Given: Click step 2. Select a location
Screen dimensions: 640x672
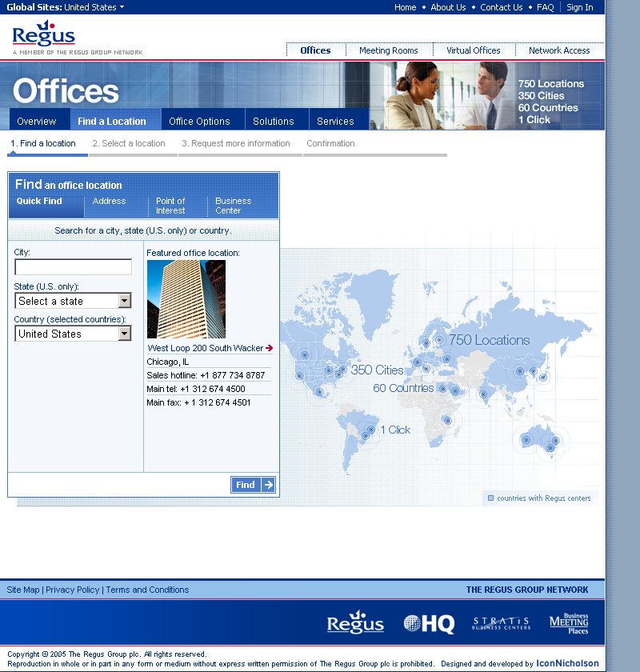Looking at the screenshot, I should coord(129,143).
